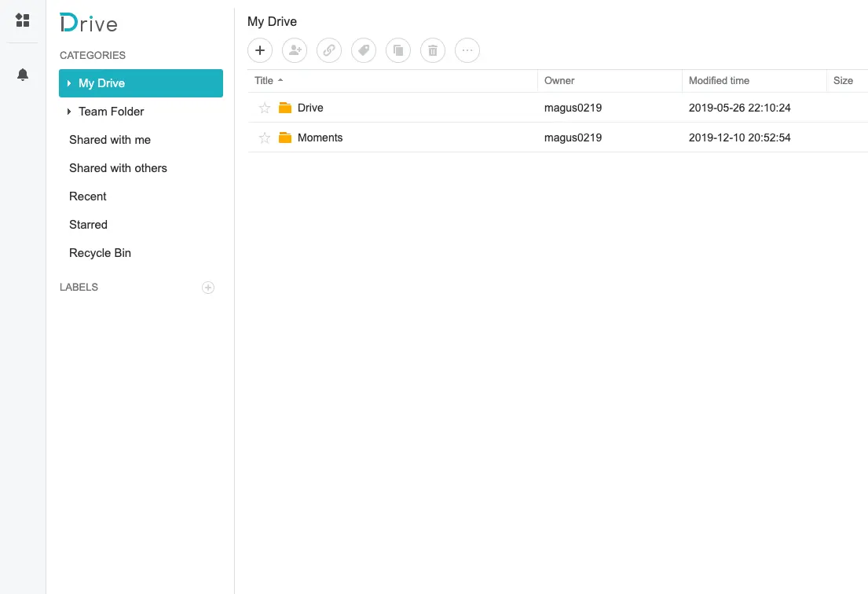Click owner magus0219 in Drive row
Screen dimensions: 868x594
point(573,108)
